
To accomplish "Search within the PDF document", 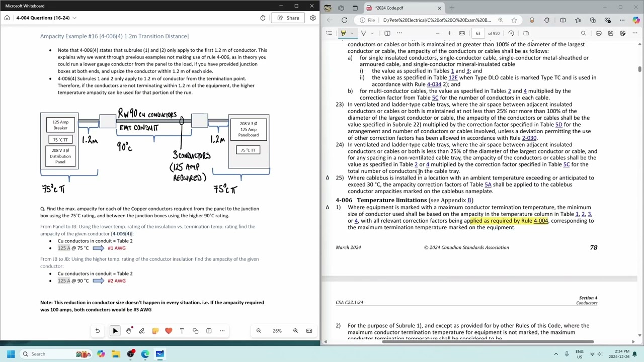I will [x=584, y=33].
